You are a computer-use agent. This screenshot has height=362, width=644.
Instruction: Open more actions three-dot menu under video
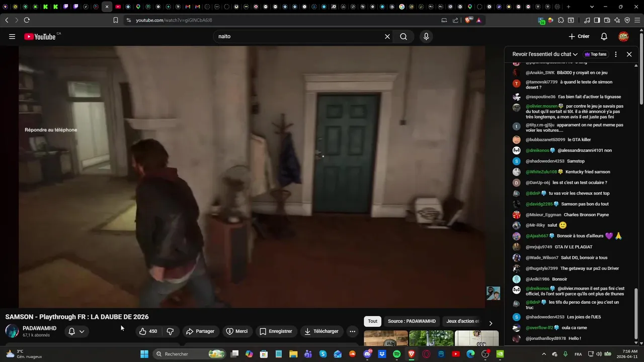point(352,331)
